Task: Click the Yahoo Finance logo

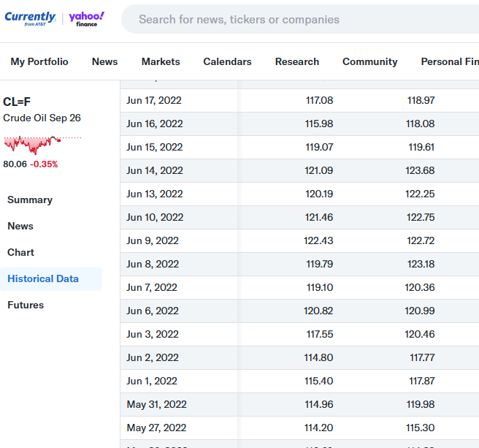Action: coord(86,19)
